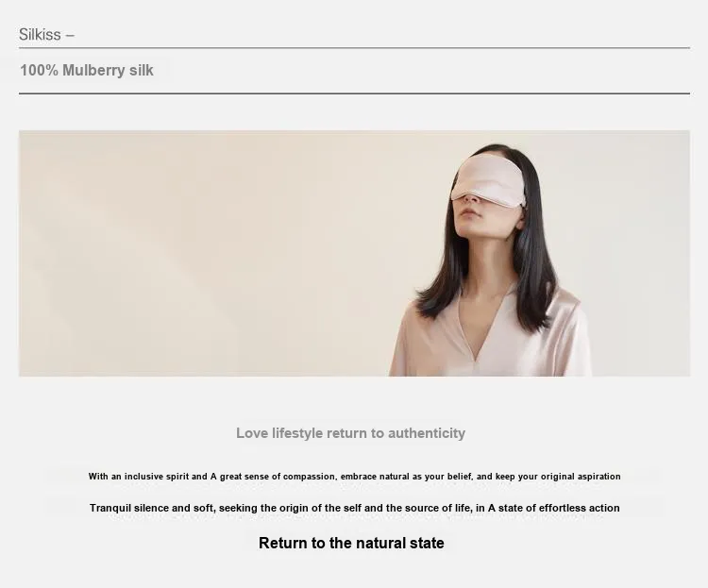Click the sentence starting "Tranquil silence and soft"
Image resolution: width=708 pixels, height=588 pixels.
coord(354,508)
